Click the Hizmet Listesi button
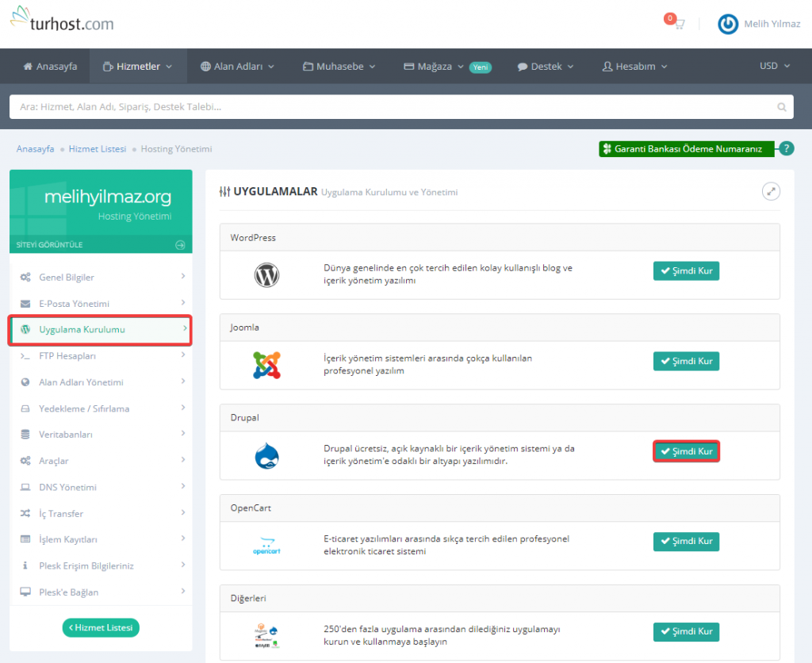Image resolution: width=812 pixels, height=663 pixels. (101, 627)
